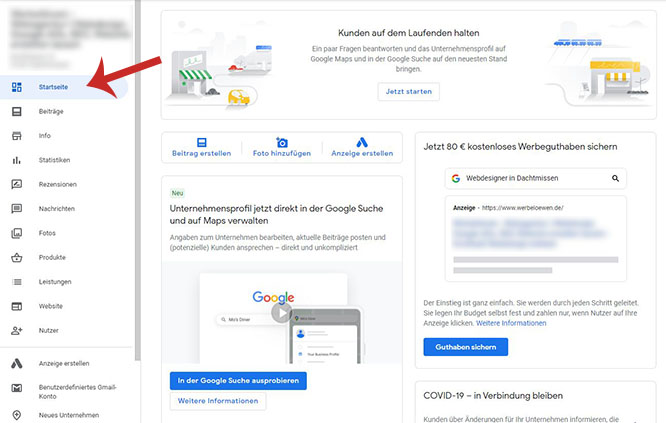This screenshot has height=423, width=666.
Task: Click the Foto hinzufügen camera icon
Action: [x=282, y=142]
